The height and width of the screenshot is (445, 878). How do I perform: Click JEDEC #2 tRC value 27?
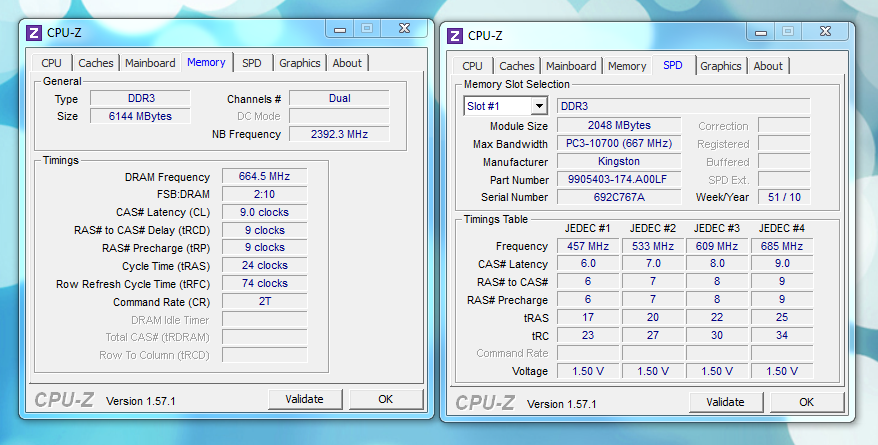click(652, 335)
